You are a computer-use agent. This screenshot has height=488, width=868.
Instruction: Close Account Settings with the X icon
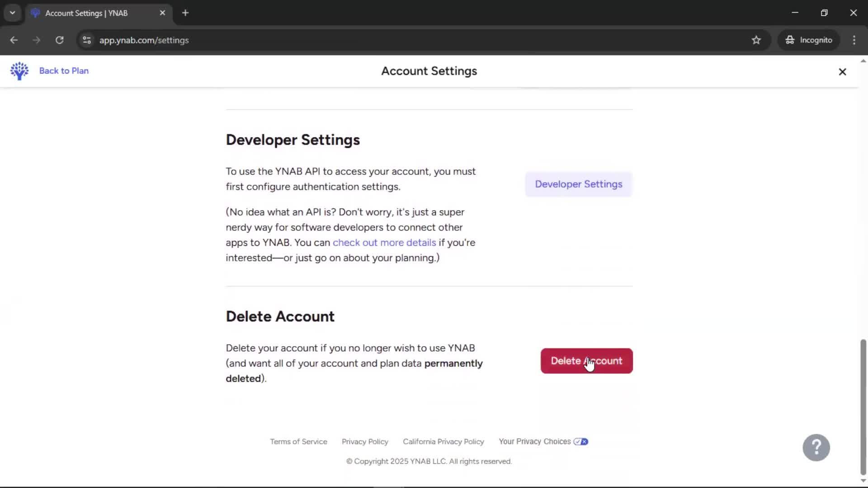click(x=842, y=72)
